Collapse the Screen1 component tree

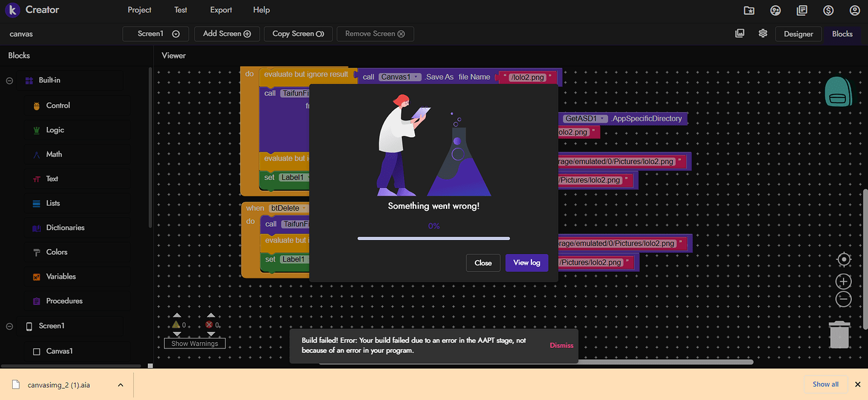[x=10, y=326]
